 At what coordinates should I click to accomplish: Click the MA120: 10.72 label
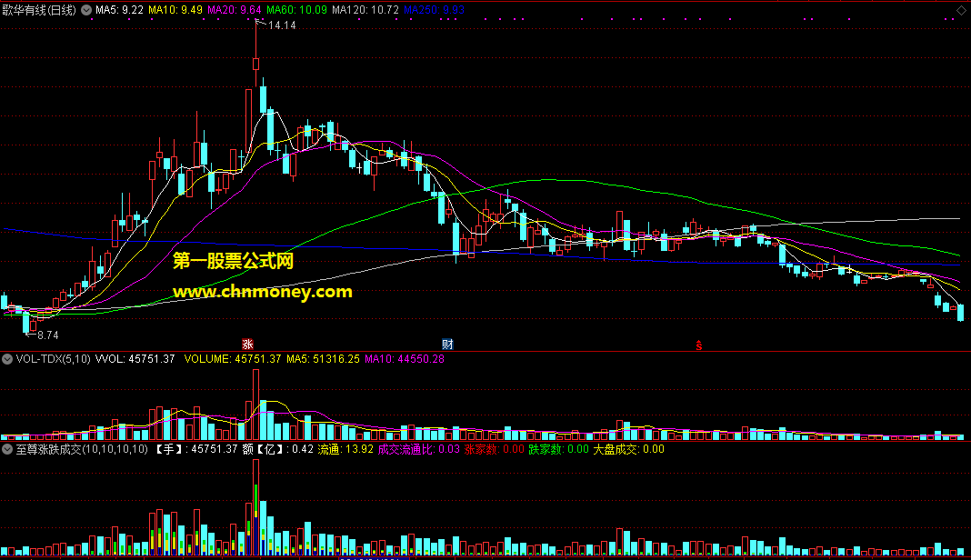pos(365,10)
